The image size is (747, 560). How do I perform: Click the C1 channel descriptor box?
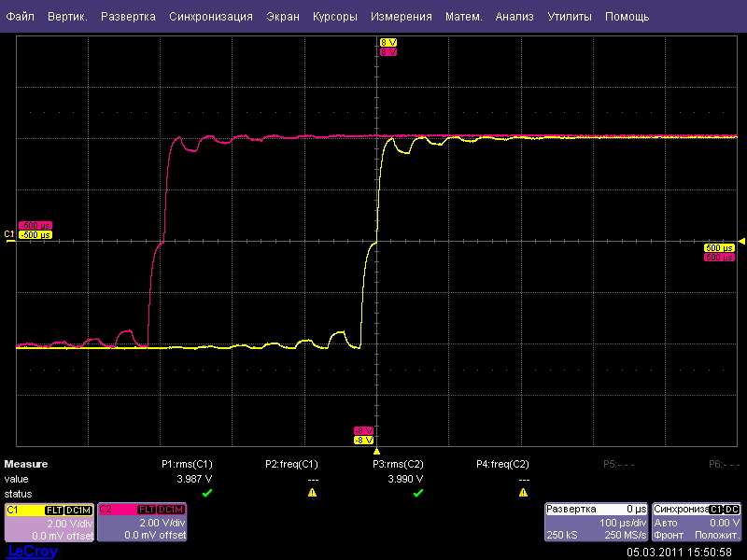pos(49,523)
